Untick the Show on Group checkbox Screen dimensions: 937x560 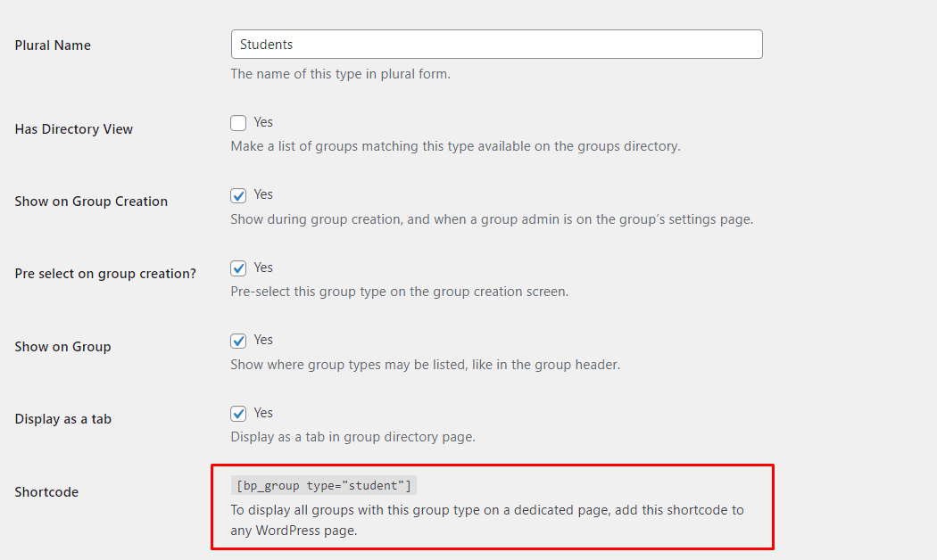238,341
